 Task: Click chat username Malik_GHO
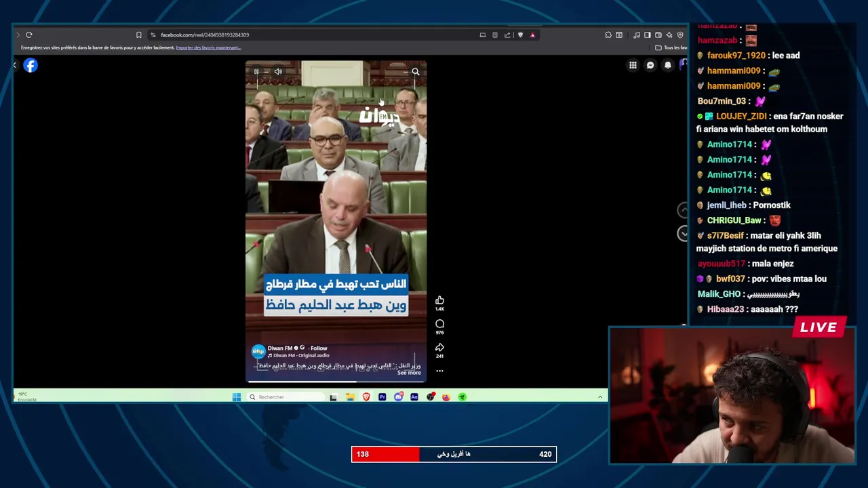(x=719, y=294)
